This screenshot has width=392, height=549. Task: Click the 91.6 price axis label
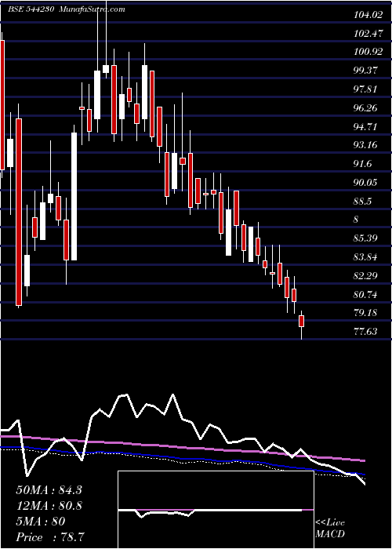tap(364, 164)
